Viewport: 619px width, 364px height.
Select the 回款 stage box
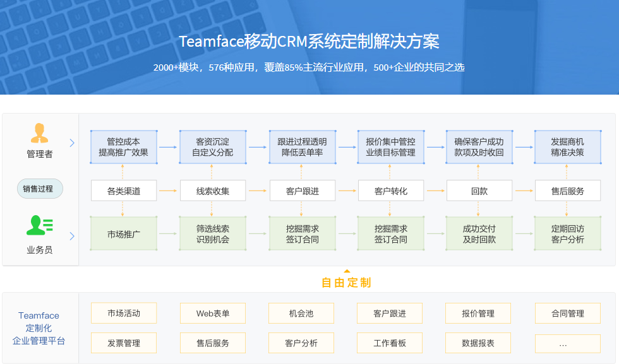pos(479,191)
